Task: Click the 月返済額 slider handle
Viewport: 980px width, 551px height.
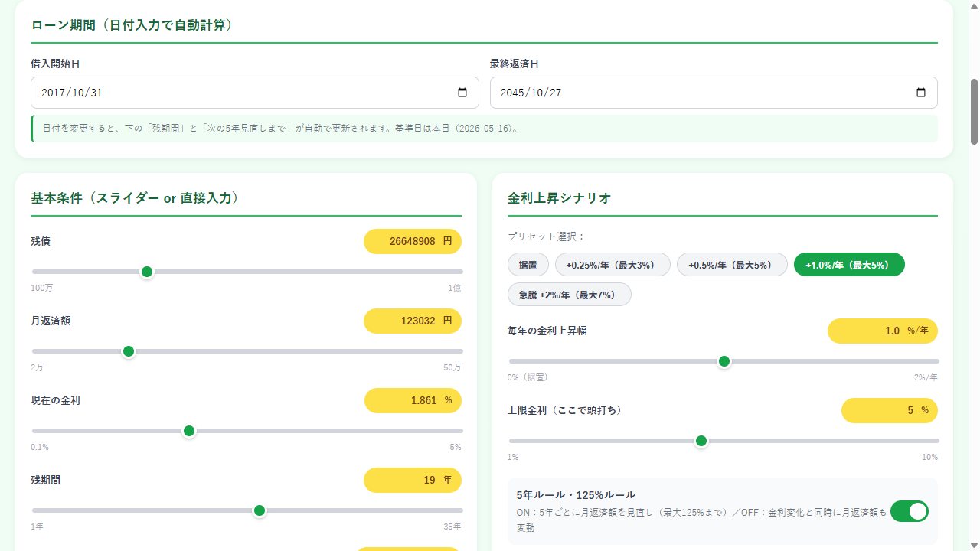Action: pos(129,351)
